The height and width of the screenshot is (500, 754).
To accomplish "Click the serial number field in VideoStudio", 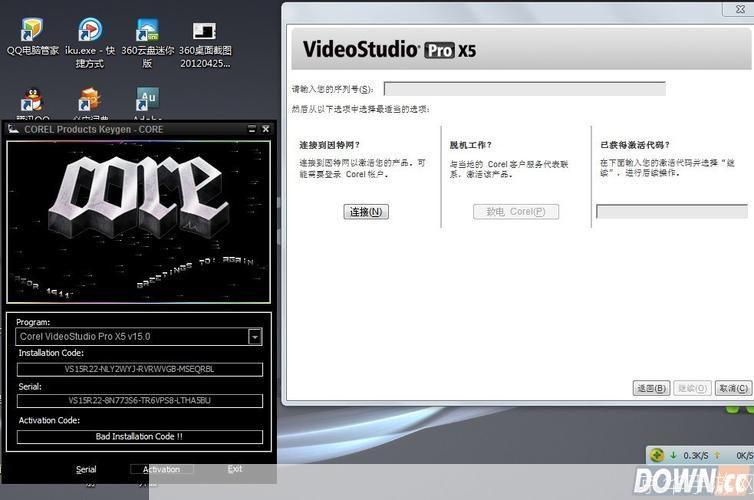I will 525,89.
